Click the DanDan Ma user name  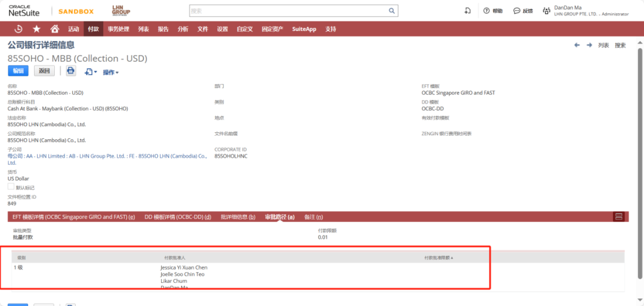point(568,7)
